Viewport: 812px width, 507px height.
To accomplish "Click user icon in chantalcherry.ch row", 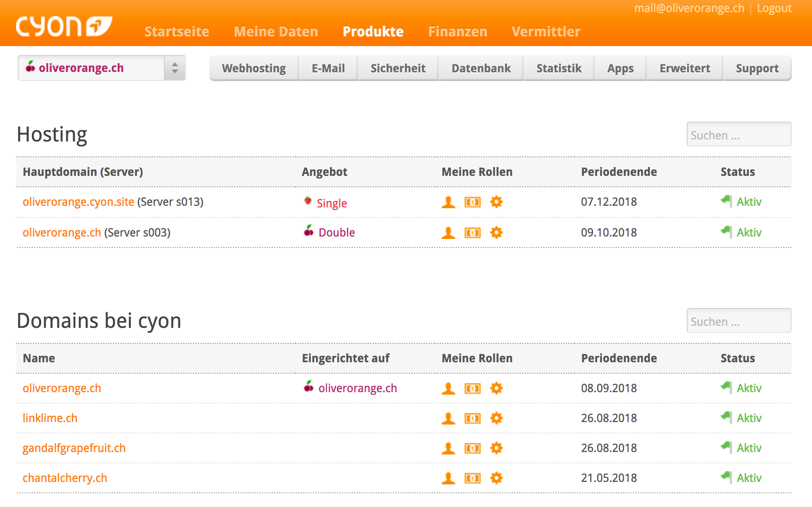I will tap(448, 478).
